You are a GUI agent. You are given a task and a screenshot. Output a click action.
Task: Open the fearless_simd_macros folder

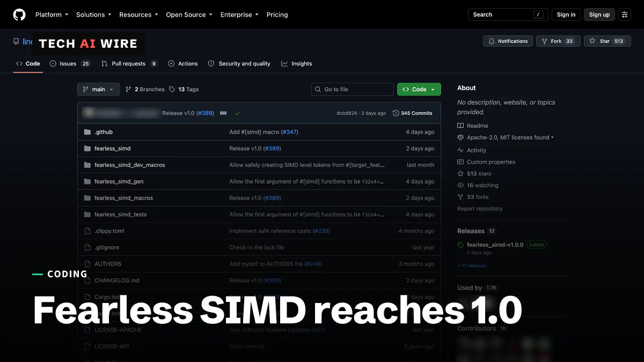pyautogui.click(x=123, y=198)
